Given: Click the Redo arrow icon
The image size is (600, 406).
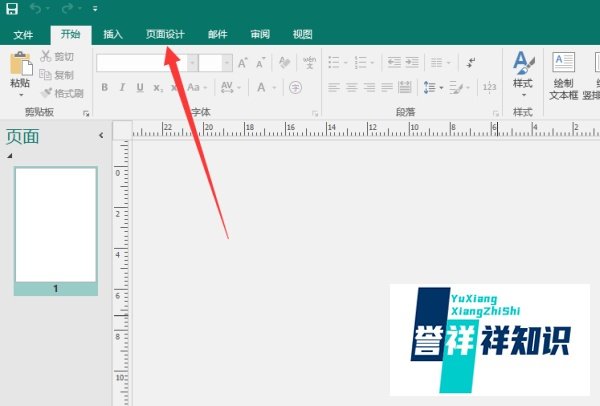Looking at the screenshot, I should click(x=67, y=8).
